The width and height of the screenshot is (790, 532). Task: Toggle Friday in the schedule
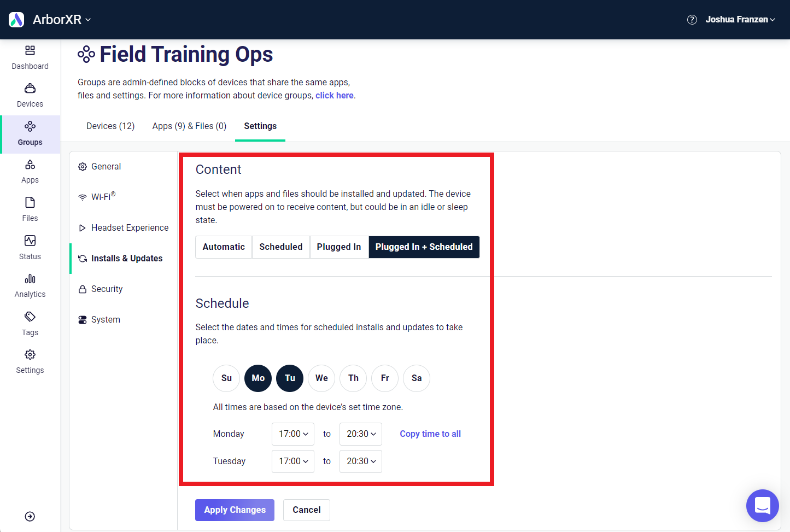[x=385, y=378]
